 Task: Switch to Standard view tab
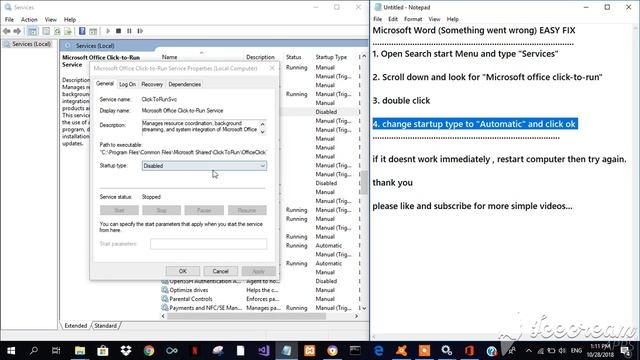(x=105, y=326)
